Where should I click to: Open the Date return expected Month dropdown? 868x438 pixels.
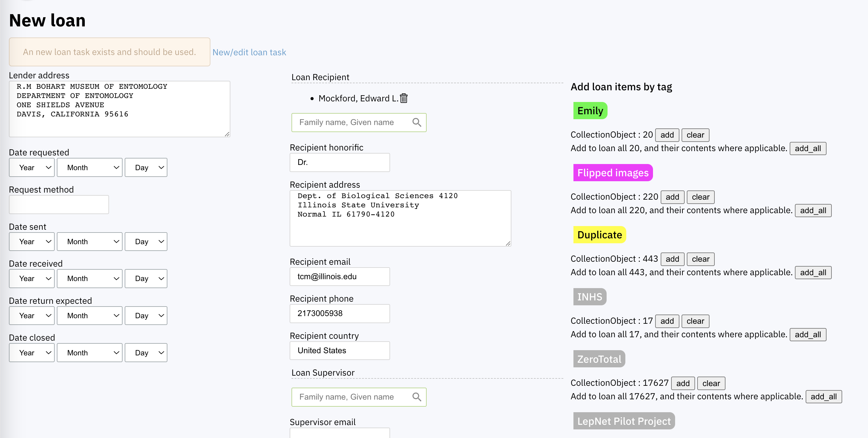(x=89, y=315)
